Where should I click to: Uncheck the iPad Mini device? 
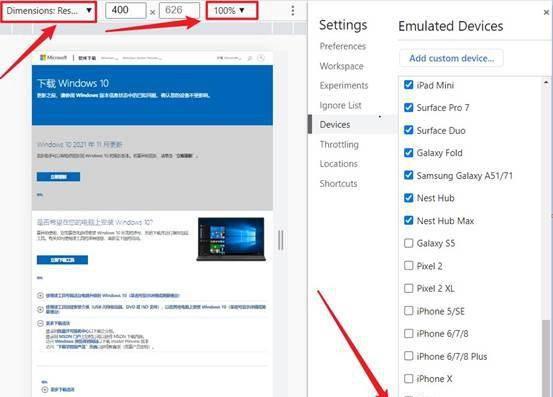point(408,85)
